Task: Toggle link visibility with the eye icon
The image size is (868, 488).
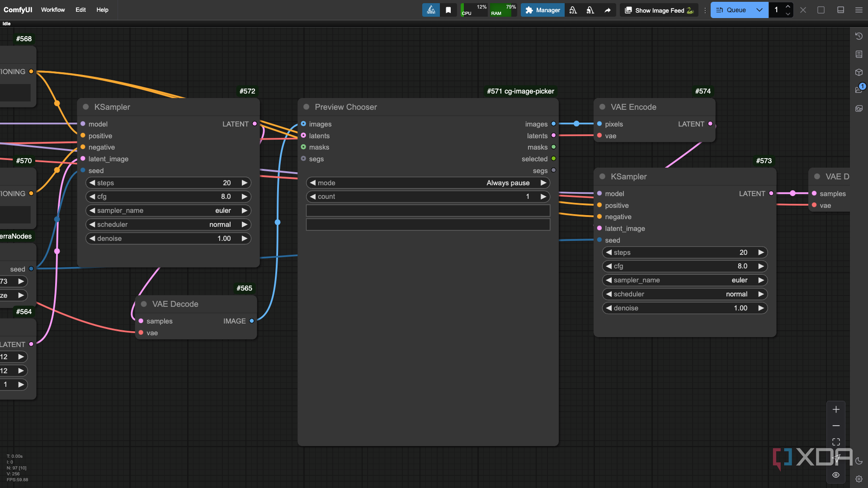Action: [x=836, y=475]
